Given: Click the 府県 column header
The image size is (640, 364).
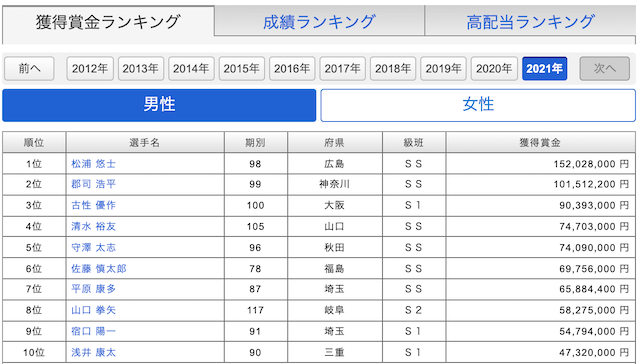Looking at the screenshot, I should (335, 142).
